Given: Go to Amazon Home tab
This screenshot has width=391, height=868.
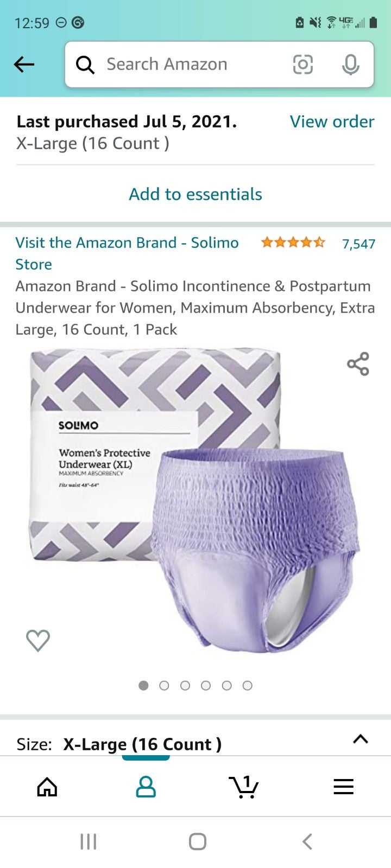Looking at the screenshot, I should [x=47, y=786].
